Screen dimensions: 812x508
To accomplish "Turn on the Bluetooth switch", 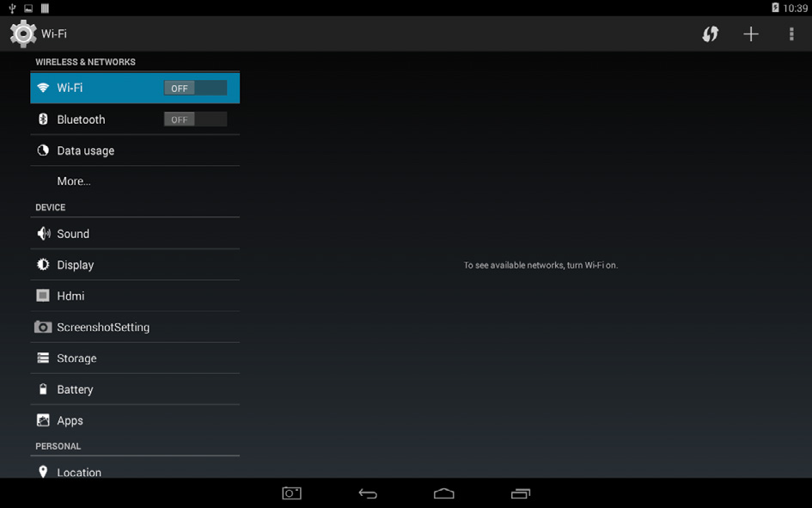I will pos(195,119).
